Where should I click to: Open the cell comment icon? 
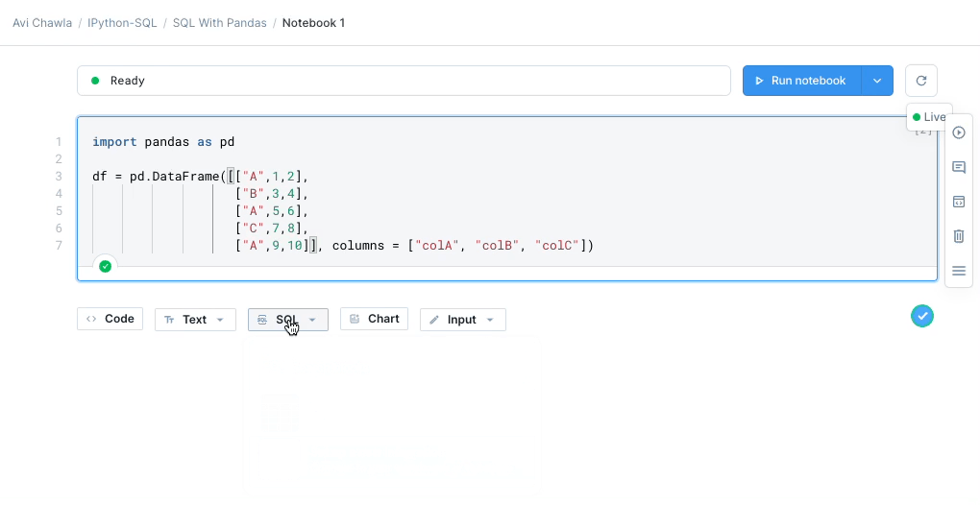[958, 167]
